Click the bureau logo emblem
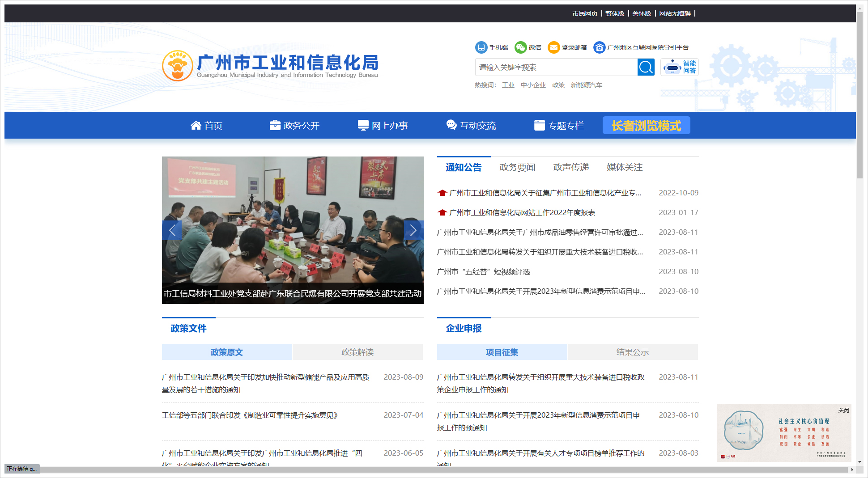The image size is (868, 478). (178, 66)
